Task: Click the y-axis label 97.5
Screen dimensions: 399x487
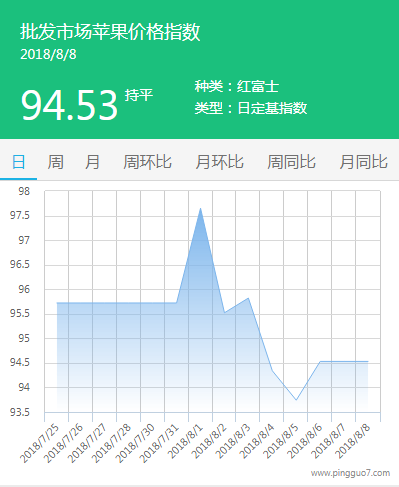Action: coord(20,216)
